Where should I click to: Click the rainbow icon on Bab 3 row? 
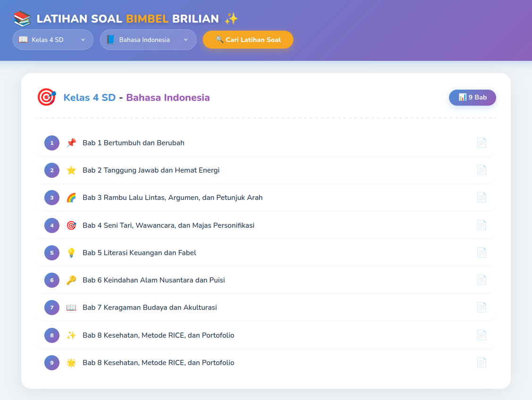tap(71, 198)
